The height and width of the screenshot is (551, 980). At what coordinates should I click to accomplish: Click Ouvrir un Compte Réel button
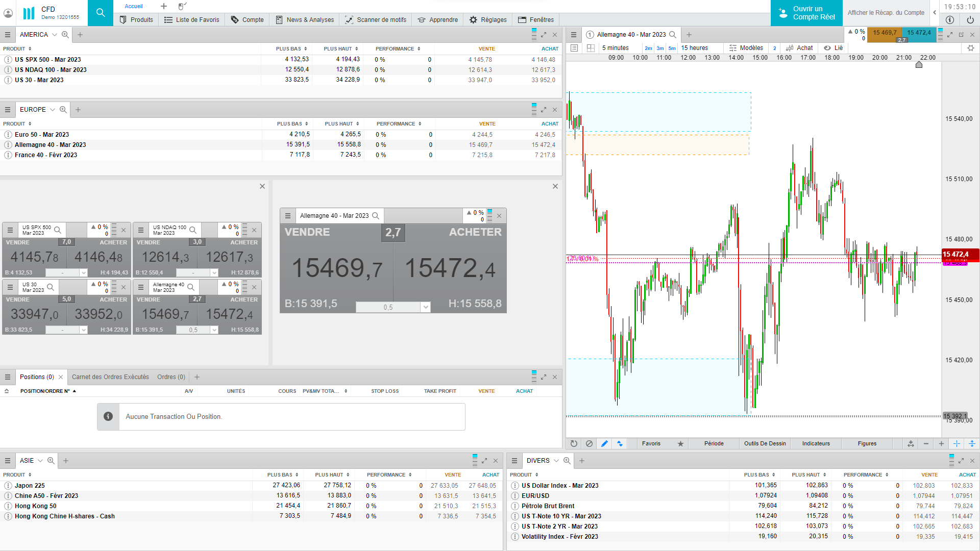[x=806, y=13]
